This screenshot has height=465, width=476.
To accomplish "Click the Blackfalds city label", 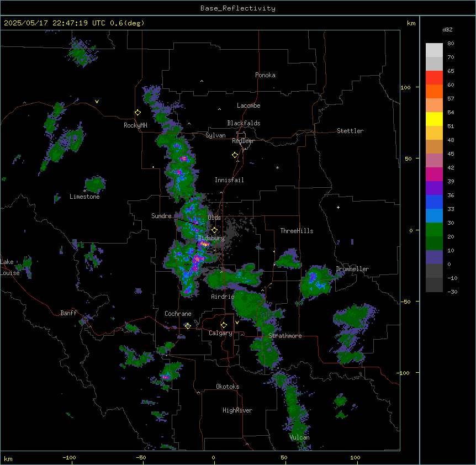I will tap(244, 123).
